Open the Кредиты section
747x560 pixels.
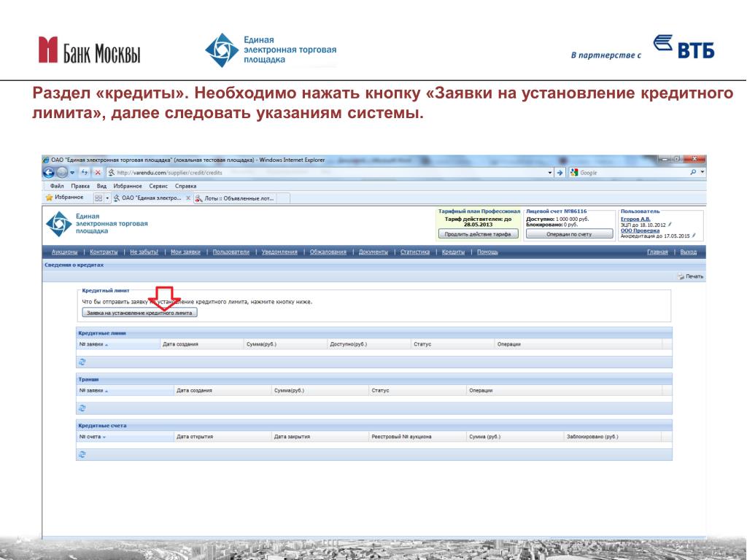pos(452,252)
